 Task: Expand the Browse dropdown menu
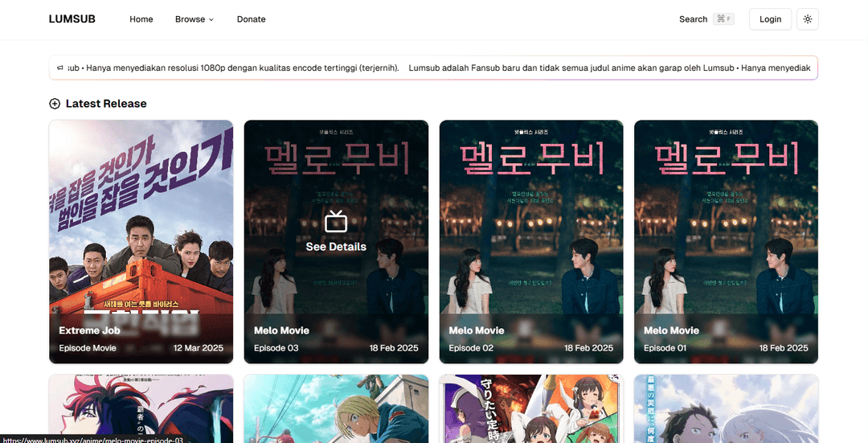194,18
